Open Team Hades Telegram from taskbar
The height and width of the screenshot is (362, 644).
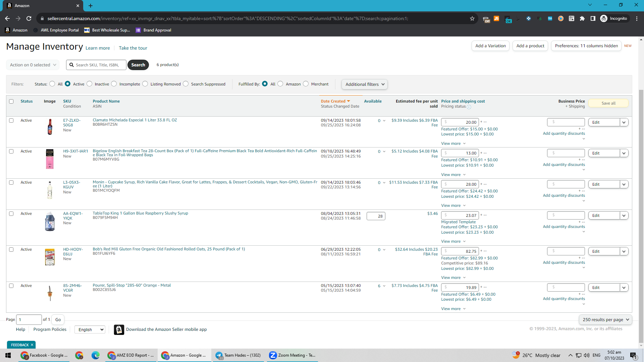click(x=238, y=355)
